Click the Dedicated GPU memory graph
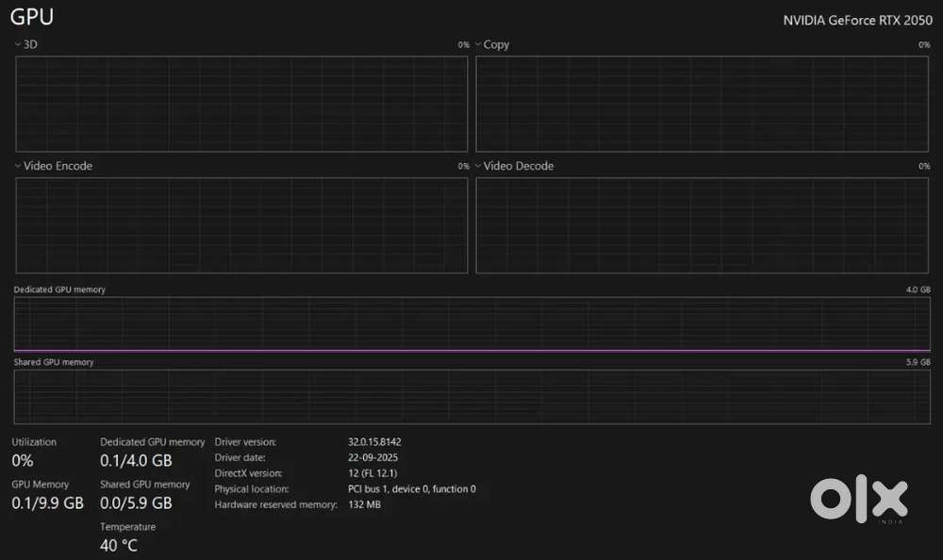 pos(471,324)
